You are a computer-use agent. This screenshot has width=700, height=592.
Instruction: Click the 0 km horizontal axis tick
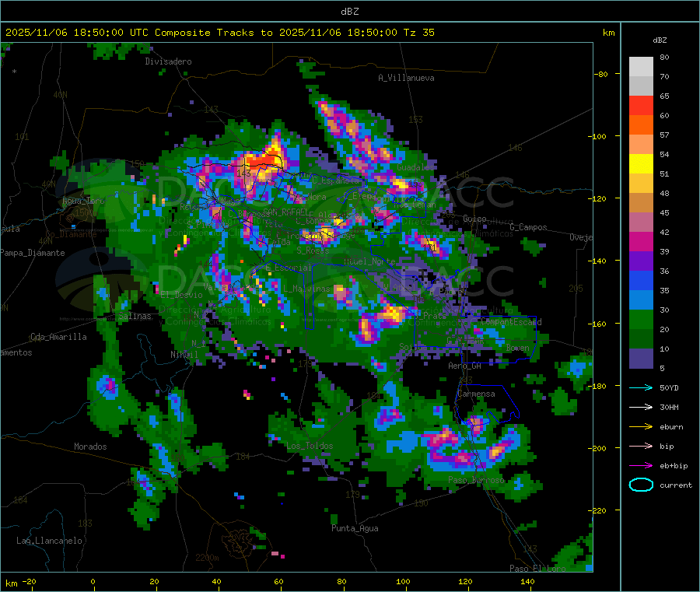tap(93, 582)
